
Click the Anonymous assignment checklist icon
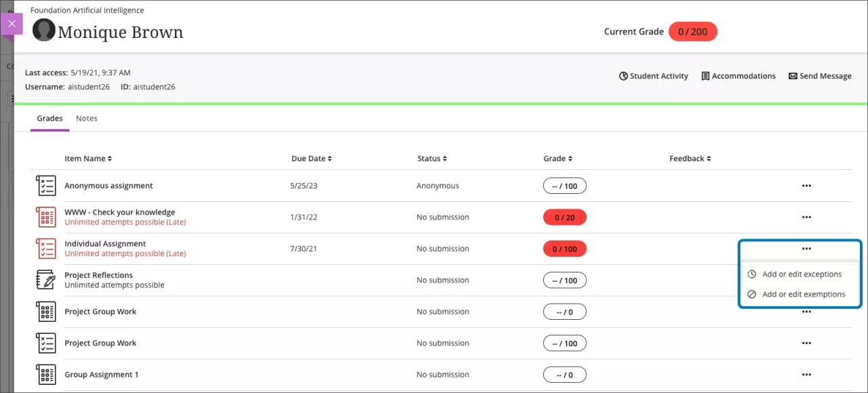pyautogui.click(x=45, y=185)
